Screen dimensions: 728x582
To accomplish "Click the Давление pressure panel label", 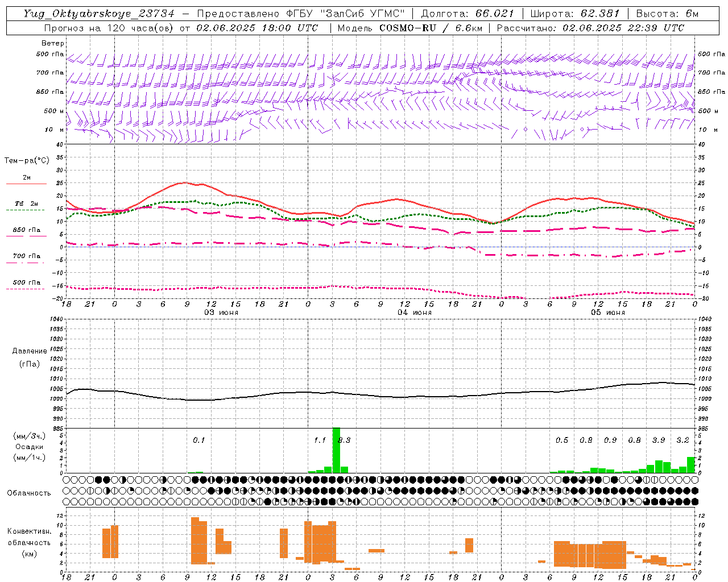I will (x=30, y=351).
